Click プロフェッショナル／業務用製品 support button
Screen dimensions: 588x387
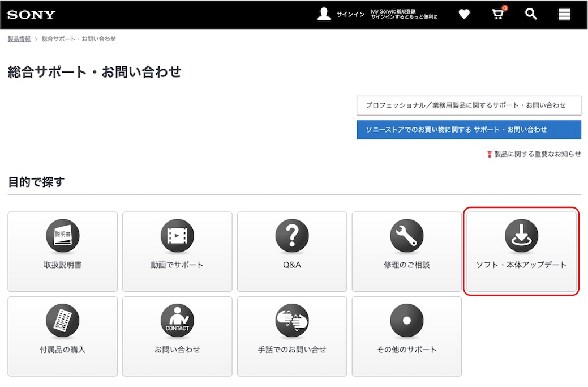click(469, 105)
